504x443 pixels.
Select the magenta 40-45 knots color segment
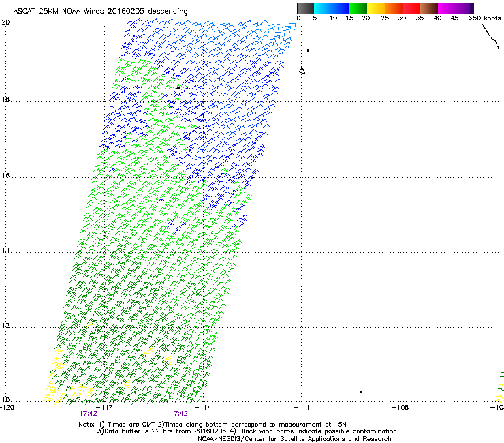pos(447,8)
